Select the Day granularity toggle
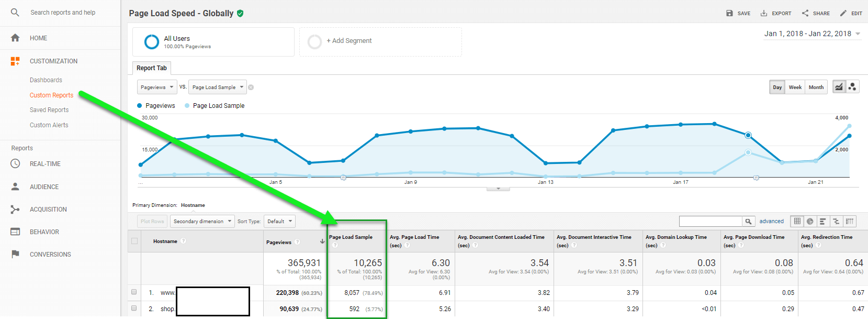This screenshot has height=319, width=868. point(777,87)
